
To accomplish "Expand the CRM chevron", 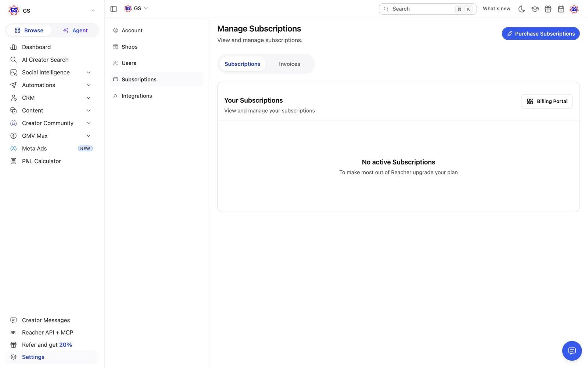I will [89, 98].
